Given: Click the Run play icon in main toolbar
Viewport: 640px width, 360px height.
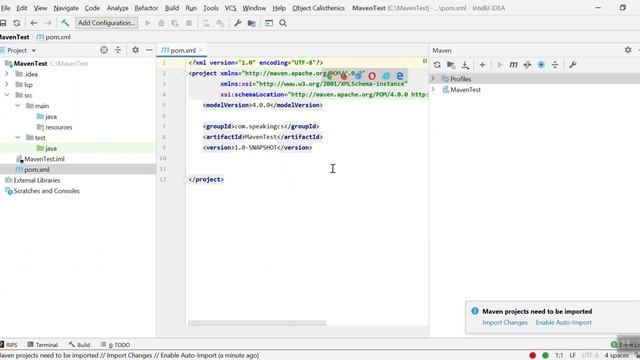Looking at the screenshot, I should 148,23.
